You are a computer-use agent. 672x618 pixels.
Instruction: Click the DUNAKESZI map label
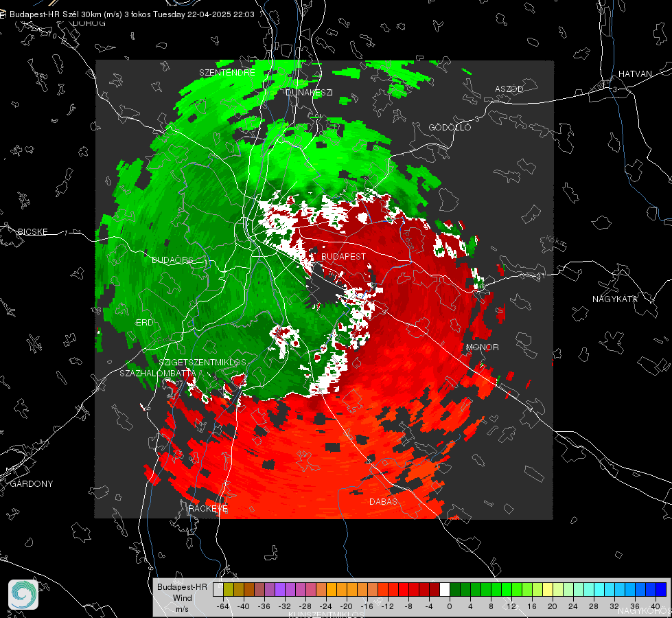click(x=309, y=92)
